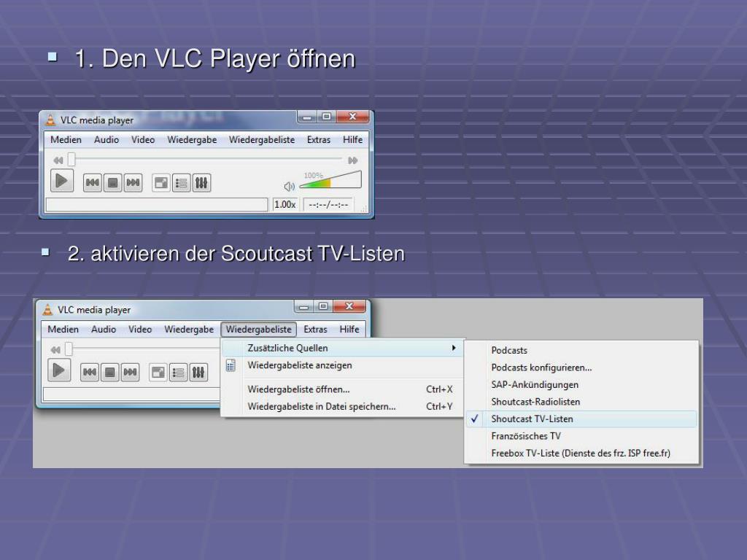Open Hilfe menu in upper VLC window

pyautogui.click(x=352, y=139)
